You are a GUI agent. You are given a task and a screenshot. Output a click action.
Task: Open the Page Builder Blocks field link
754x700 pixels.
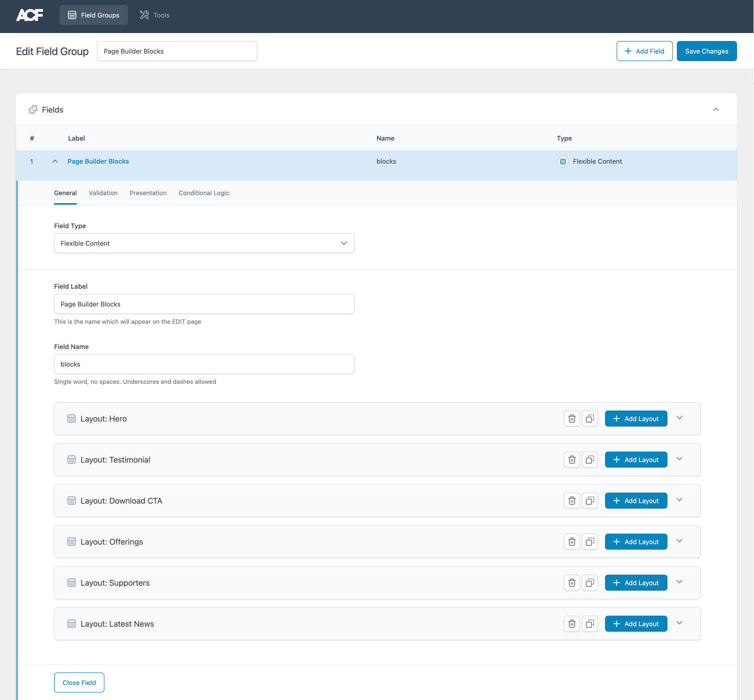click(x=98, y=161)
